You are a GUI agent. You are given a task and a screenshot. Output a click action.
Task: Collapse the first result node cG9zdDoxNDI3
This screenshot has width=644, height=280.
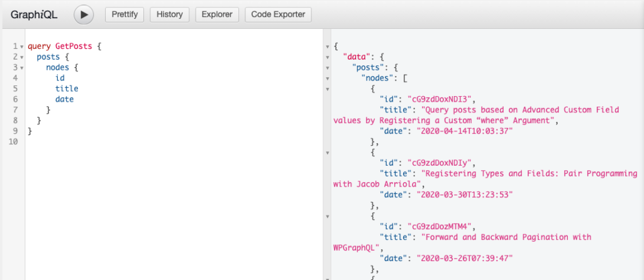pos(327,89)
